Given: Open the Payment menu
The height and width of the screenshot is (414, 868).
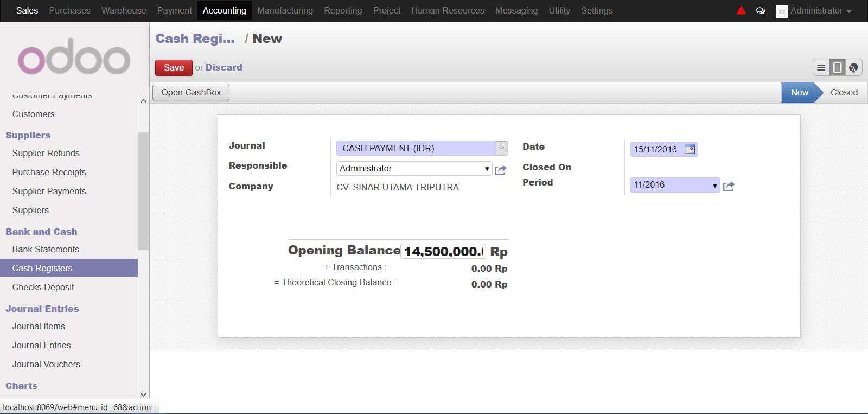Looking at the screenshot, I should (x=174, y=10).
